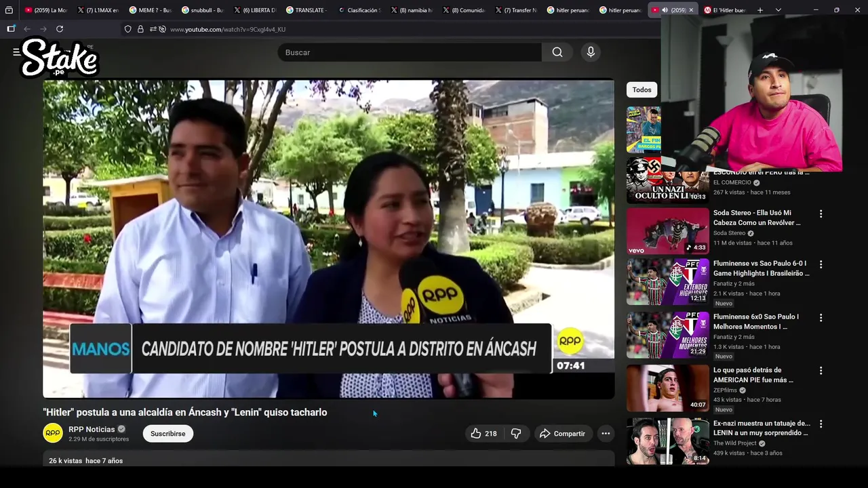Click the autoplay blocked icon in address bar

tap(162, 29)
